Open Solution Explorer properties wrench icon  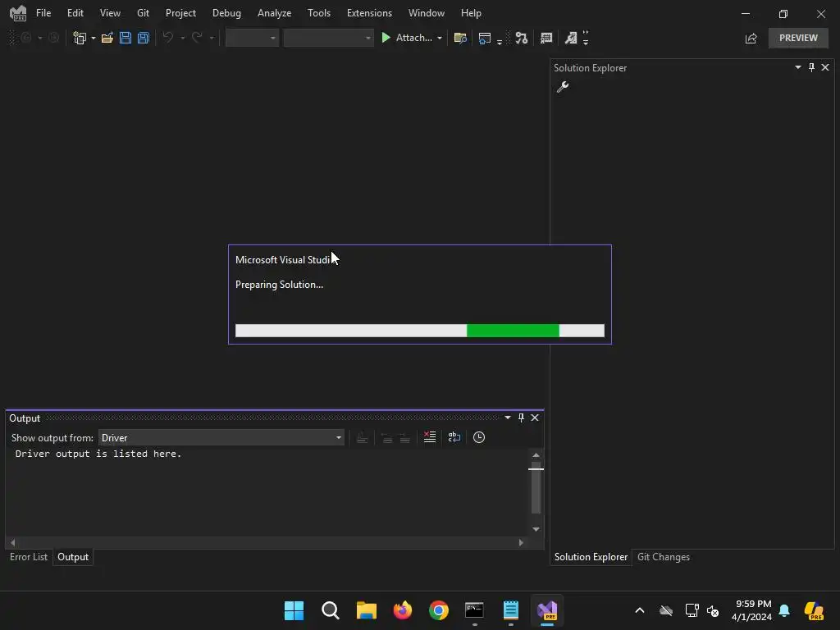(x=563, y=87)
